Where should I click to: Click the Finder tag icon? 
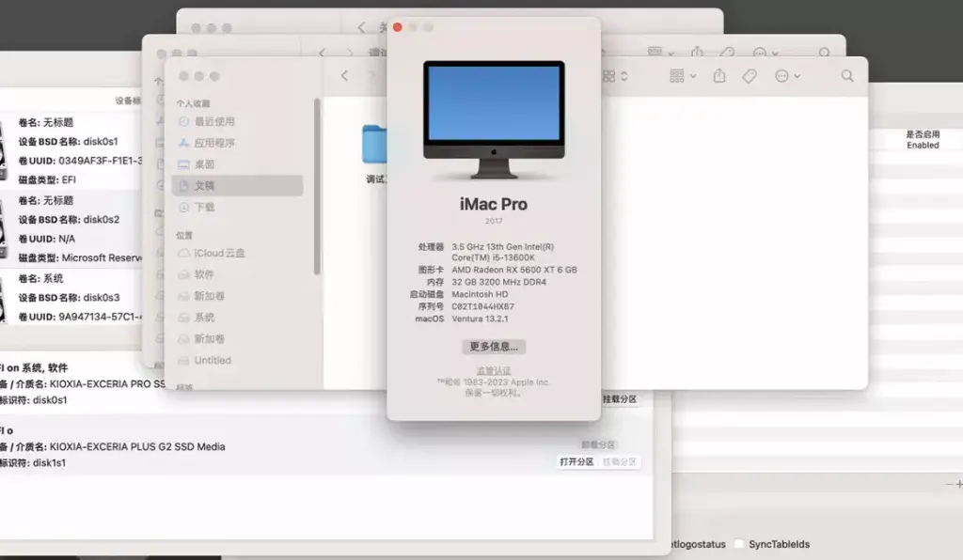tap(750, 76)
